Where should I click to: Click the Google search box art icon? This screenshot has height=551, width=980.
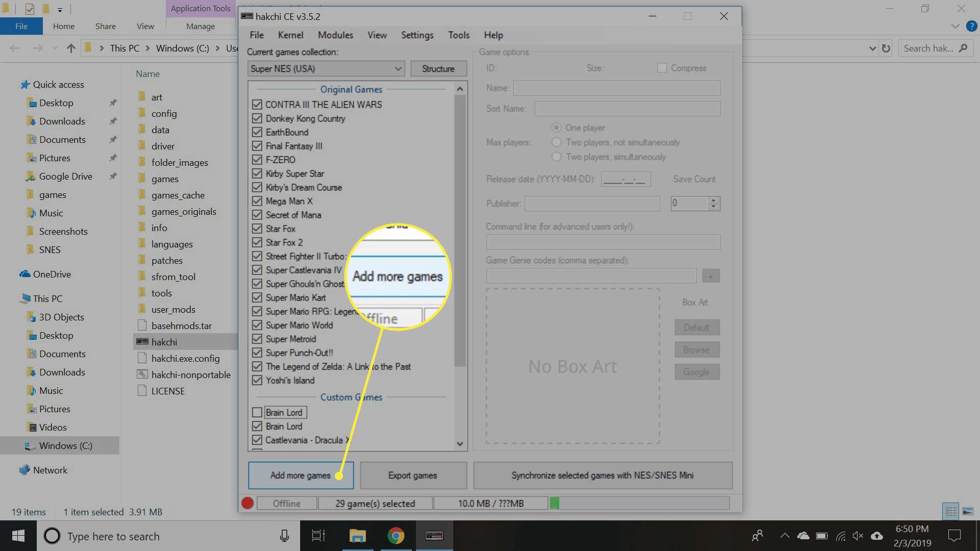(696, 371)
